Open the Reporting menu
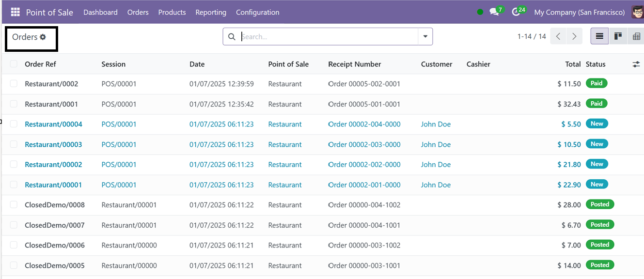The height and width of the screenshot is (279, 644). [211, 12]
